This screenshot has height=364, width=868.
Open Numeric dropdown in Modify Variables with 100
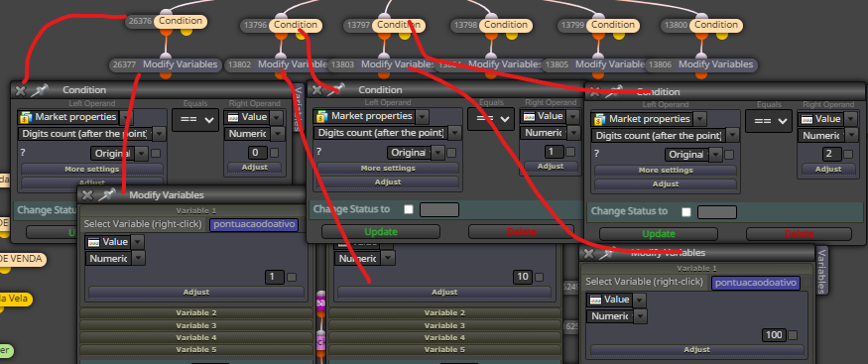(640, 316)
